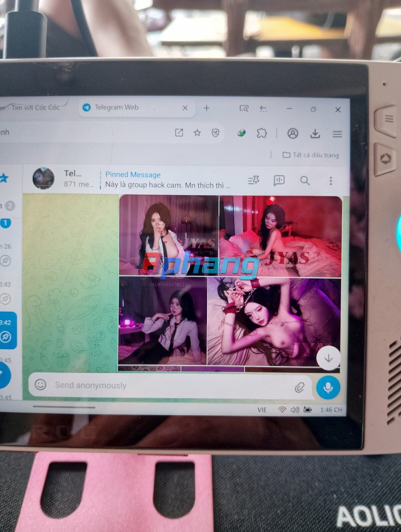Start a voice message with the microphone button
The height and width of the screenshot is (532, 401).
click(328, 387)
